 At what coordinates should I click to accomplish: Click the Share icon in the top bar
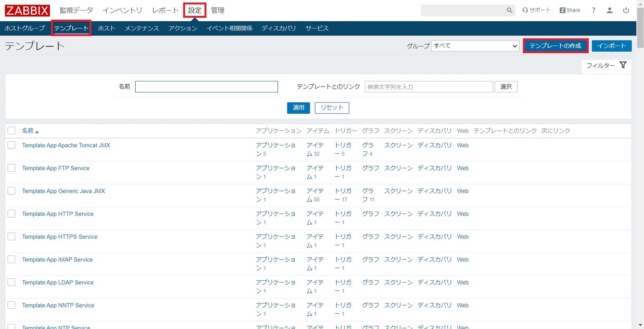pyautogui.click(x=569, y=10)
